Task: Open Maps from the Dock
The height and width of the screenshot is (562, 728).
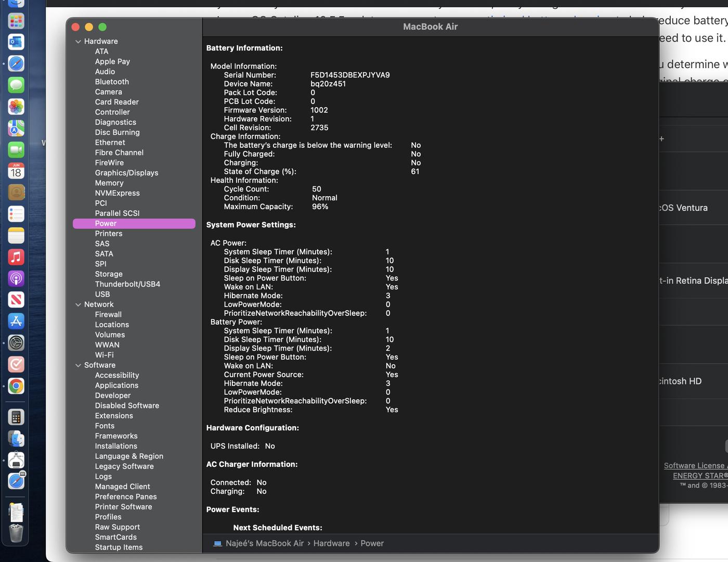Action: point(16,128)
